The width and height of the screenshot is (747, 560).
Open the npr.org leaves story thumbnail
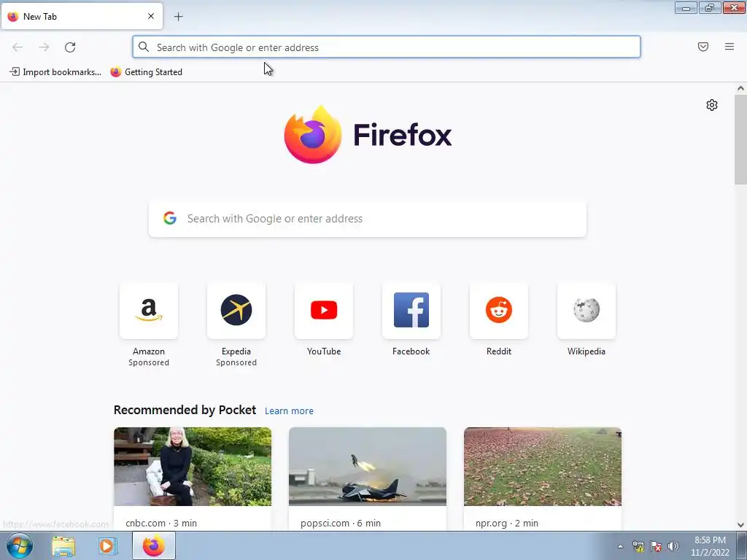click(543, 467)
